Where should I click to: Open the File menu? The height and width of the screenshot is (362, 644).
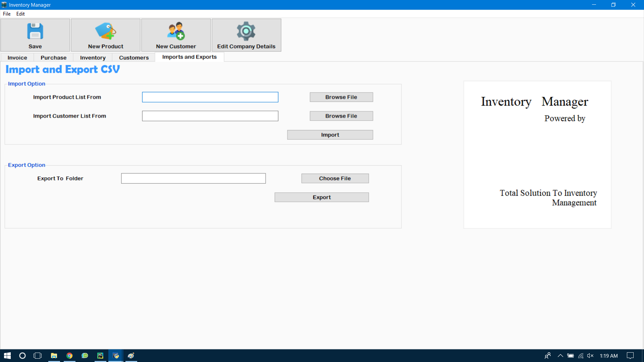point(7,14)
